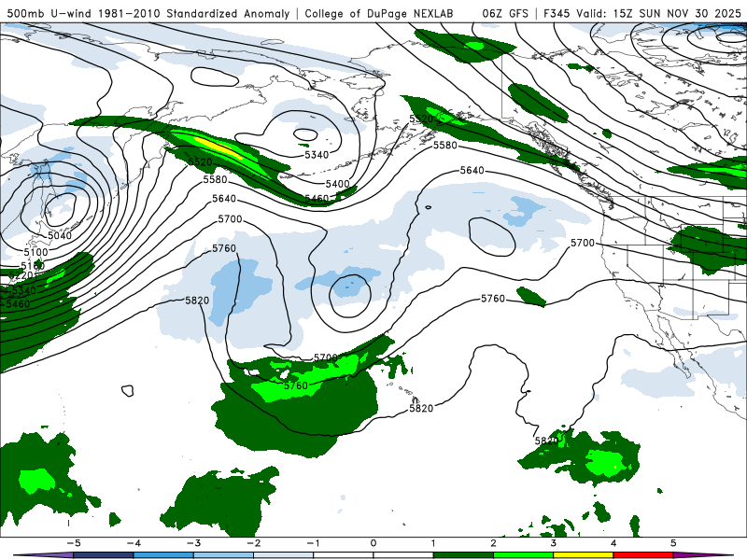The width and height of the screenshot is (747, 560).
Task: Click the 'F345 Valid: 15Z SUN NOV 30 2025' text
Action: [642, 13]
